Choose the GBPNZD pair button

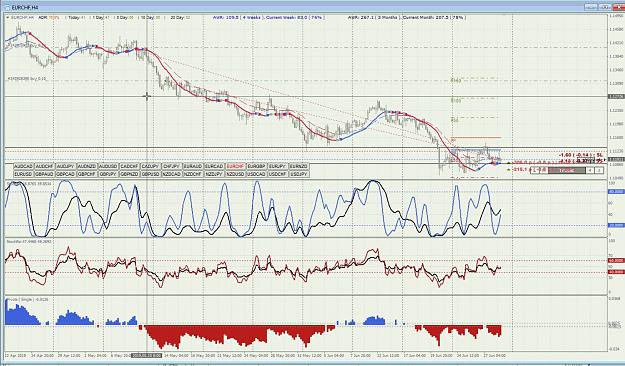pyautogui.click(x=130, y=174)
